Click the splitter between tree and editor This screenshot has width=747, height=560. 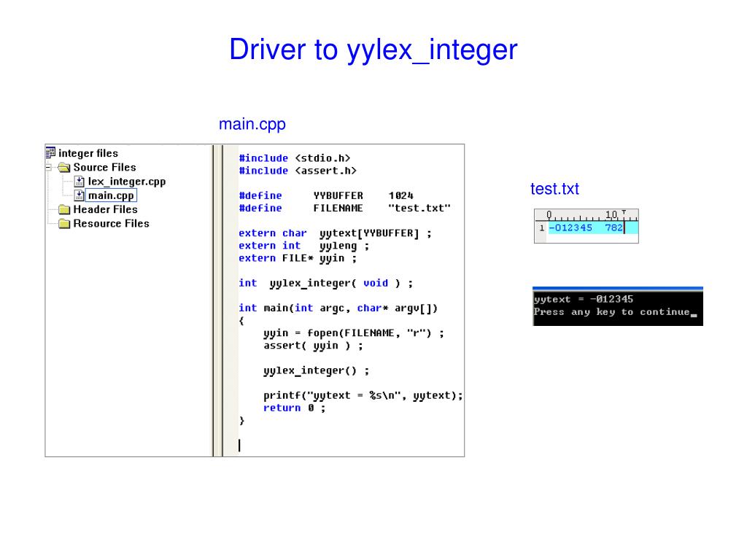pos(217,300)
